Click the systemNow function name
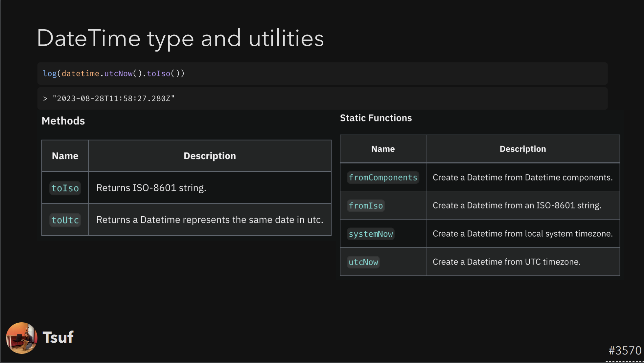This screenshot has width=644, height=363. click(371, 234)
